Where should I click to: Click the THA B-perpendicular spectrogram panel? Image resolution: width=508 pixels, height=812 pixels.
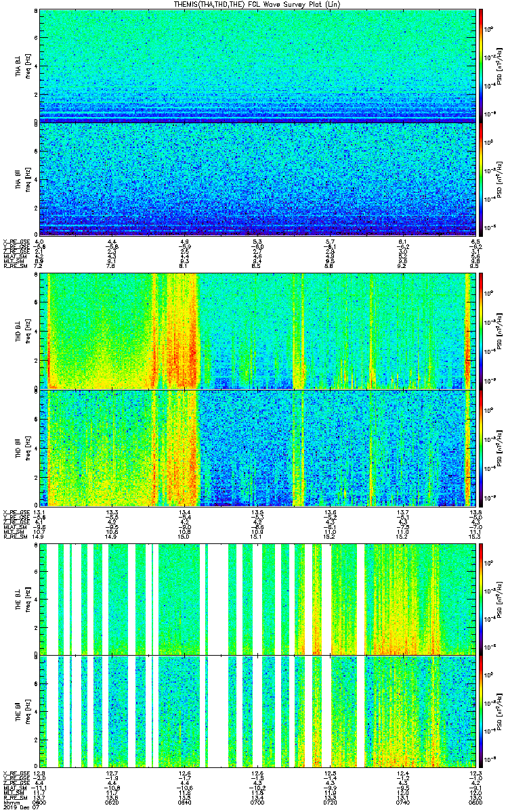[x=257, y=66]
